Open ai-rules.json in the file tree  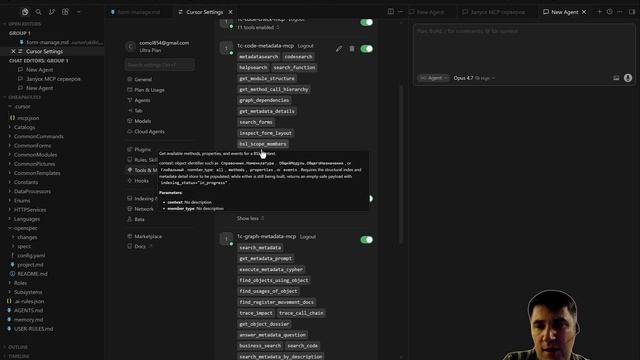29,301
